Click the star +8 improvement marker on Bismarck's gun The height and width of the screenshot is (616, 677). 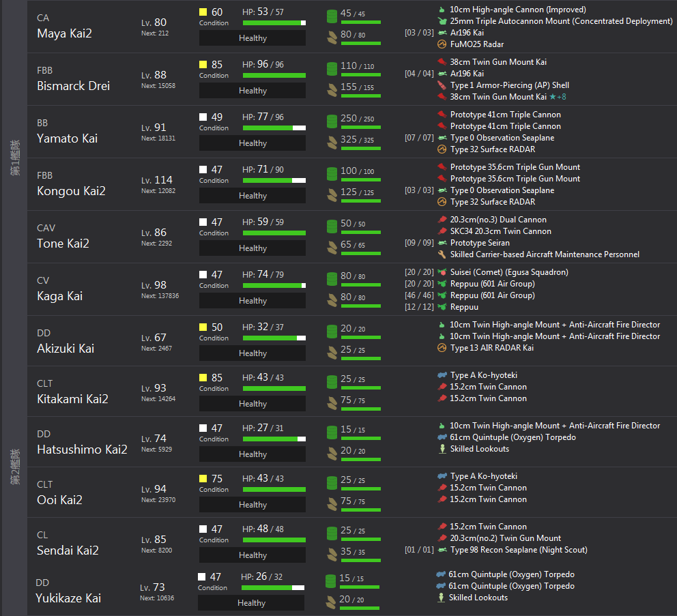pyautogui.click(x=558, y=97)
